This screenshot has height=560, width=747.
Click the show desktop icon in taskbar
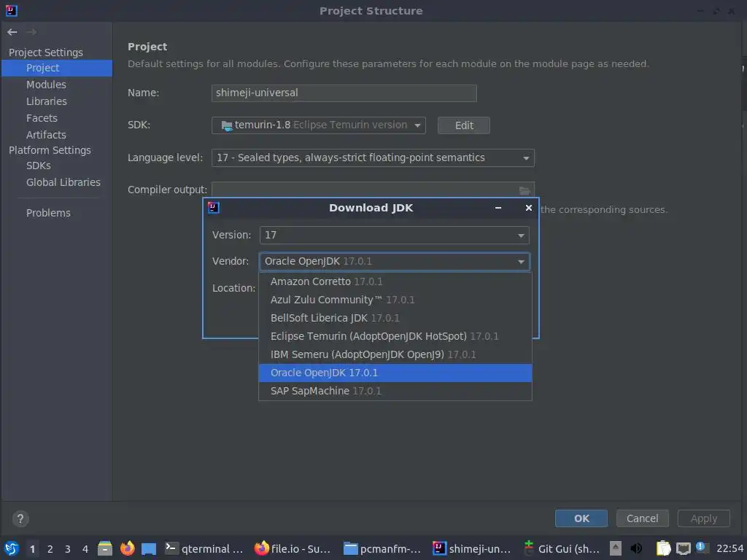(x=149, y=548)
